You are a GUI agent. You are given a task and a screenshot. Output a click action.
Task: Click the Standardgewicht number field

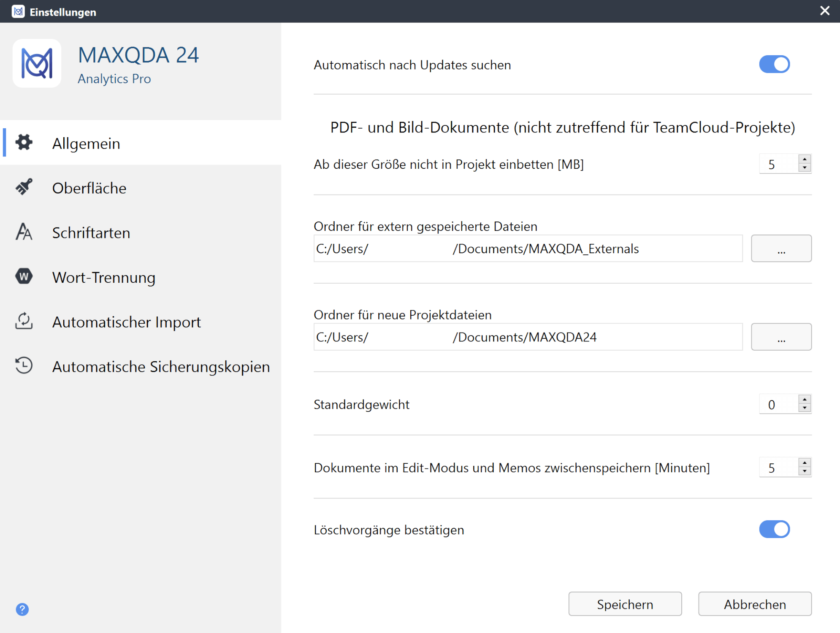(779, 404)
